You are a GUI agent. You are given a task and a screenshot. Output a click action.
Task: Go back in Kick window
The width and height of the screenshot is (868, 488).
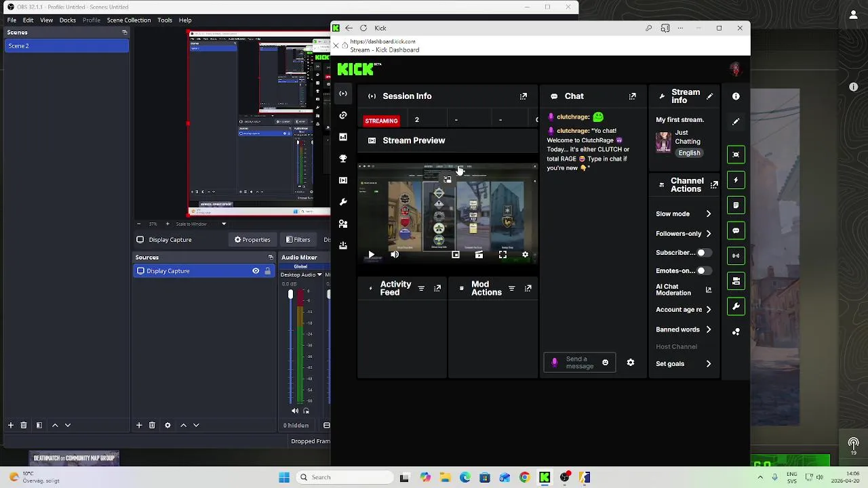pyautogui.click(x=349, y=28)
